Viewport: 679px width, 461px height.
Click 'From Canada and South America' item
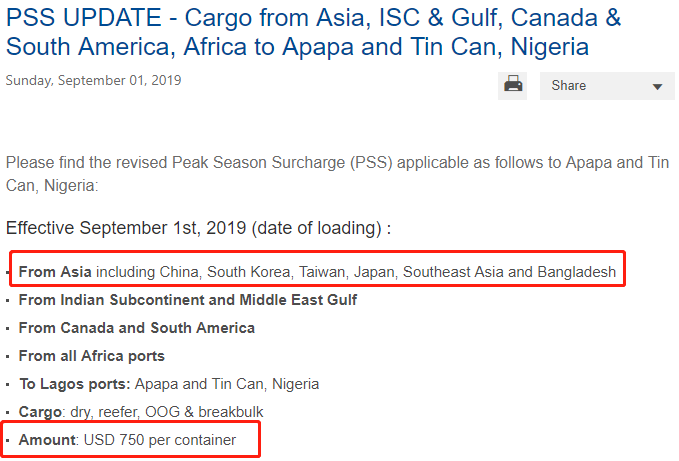(x=136, y=327)
